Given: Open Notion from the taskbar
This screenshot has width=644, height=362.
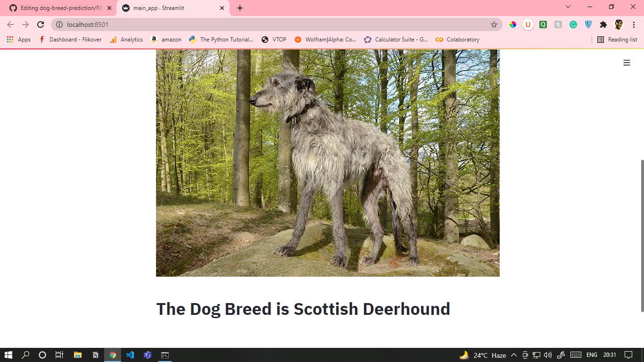Looking at the screenshot, I should click(96, 355).
